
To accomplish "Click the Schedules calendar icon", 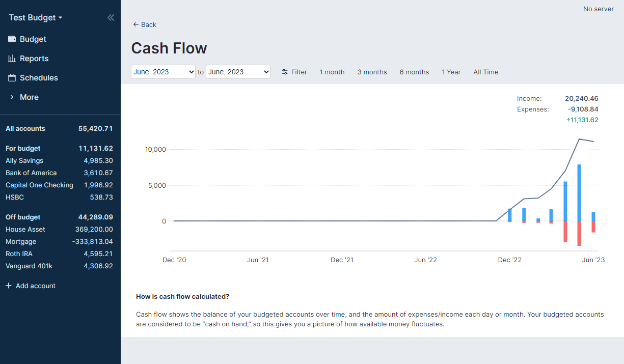I will (x=12, y=78).
